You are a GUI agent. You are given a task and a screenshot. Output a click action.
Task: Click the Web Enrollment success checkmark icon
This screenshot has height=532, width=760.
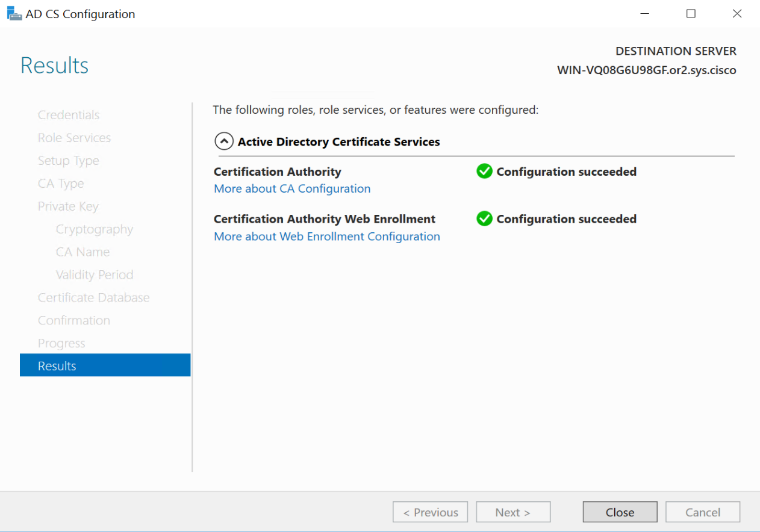[x=484, y=219]
